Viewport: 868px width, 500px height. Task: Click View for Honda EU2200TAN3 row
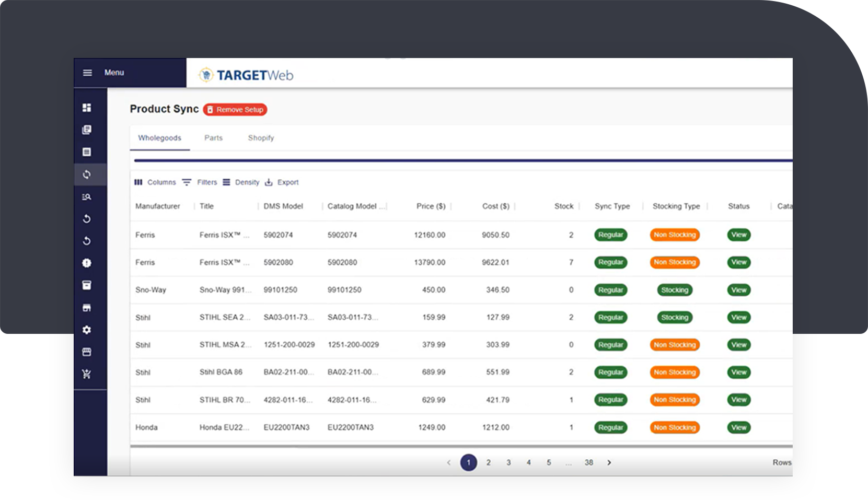point(739,427)
